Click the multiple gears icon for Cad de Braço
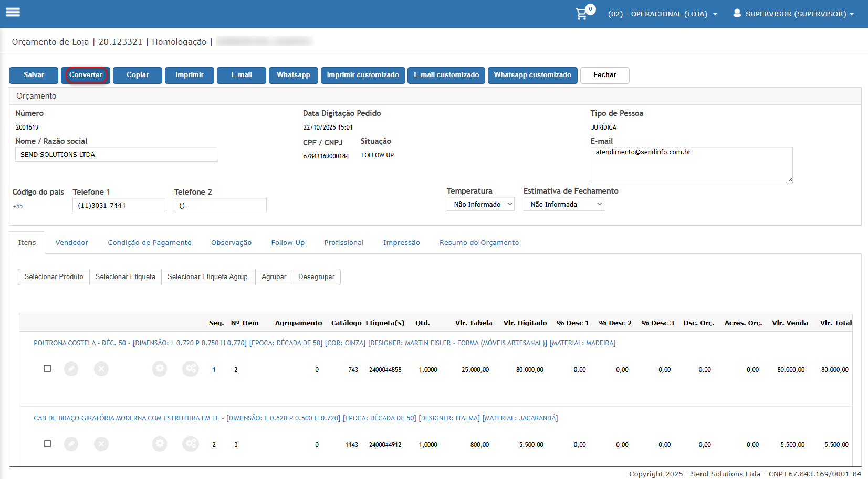Screen dimensions: 868x479 pos(190,444)
